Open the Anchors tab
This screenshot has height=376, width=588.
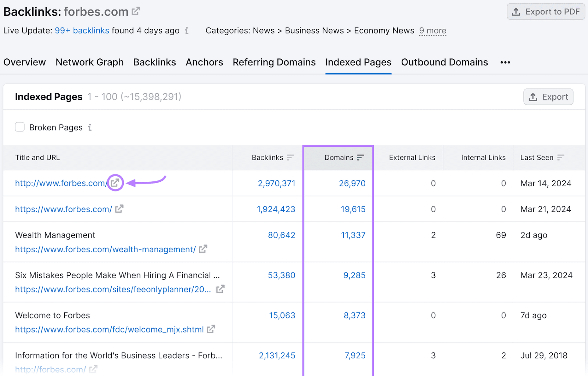(204, 62)
